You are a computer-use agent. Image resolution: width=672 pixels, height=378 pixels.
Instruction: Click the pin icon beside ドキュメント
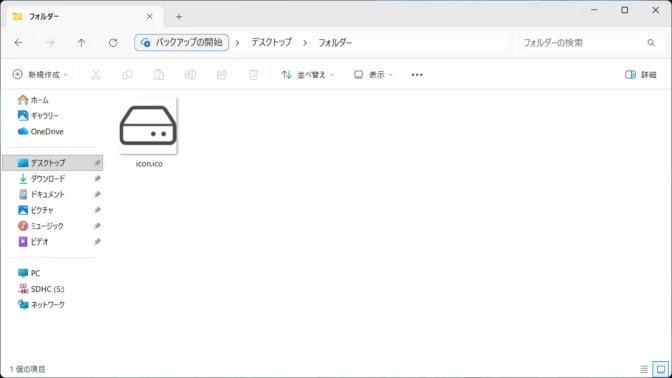pos(97,195)
